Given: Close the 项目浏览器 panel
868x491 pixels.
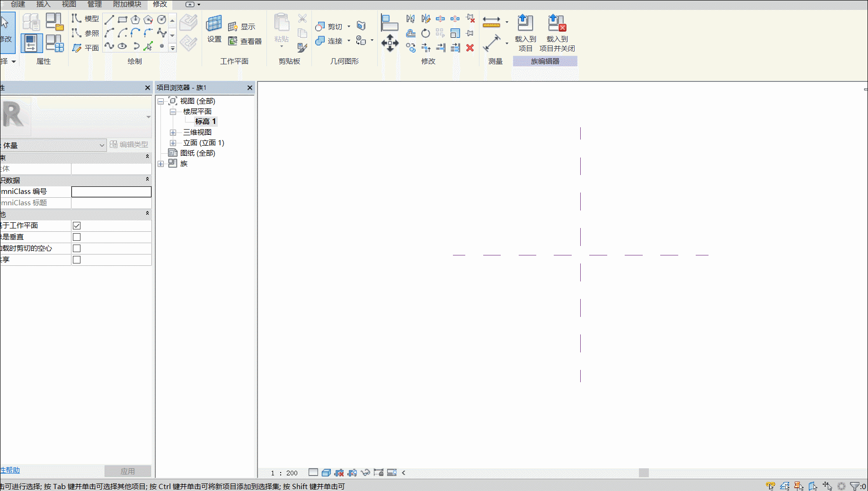Looking at the screenshot, I should point(250,88).
